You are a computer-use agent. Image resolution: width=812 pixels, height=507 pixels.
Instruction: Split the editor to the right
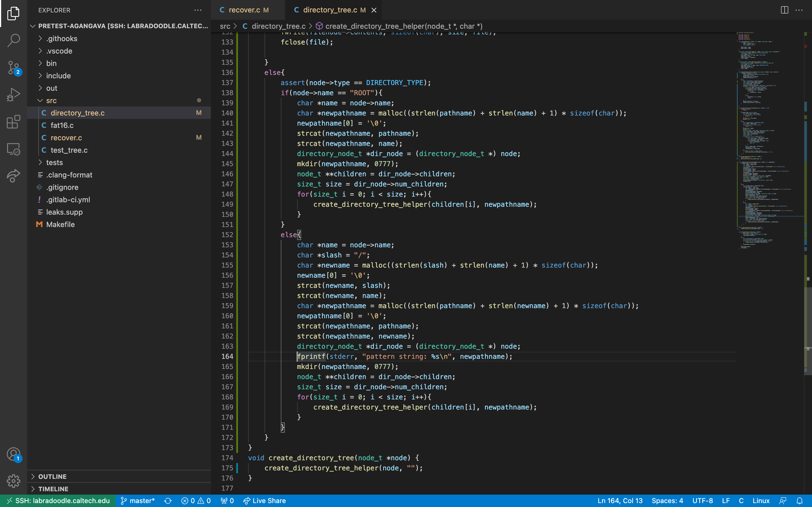click(x=784, y=10)
